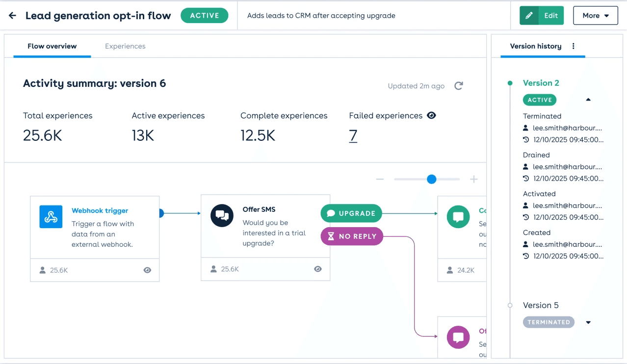
Task: Open the Webhook trigger title link
Action: tap(100, 210)
